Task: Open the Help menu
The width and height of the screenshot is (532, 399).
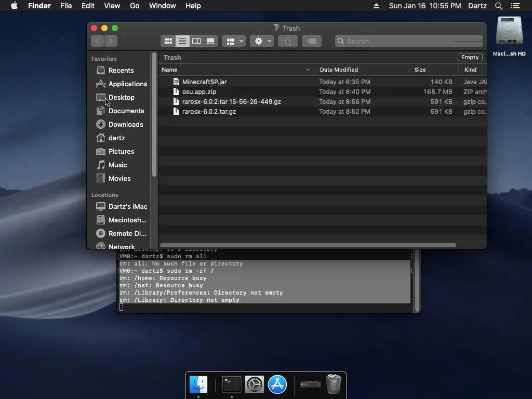Action: click(x=193, y=6)
